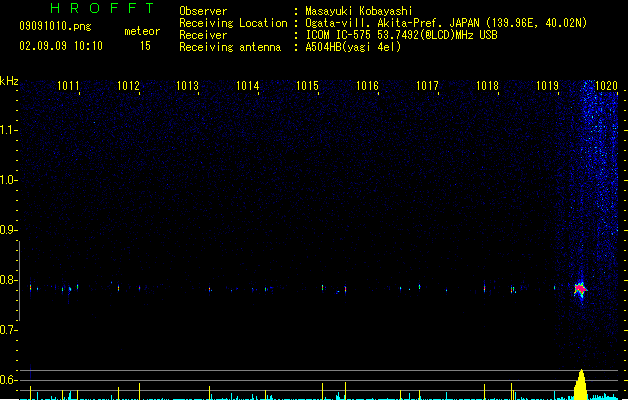Click the HROFFT title text
The image size is (629, 400).
[102, 8]
